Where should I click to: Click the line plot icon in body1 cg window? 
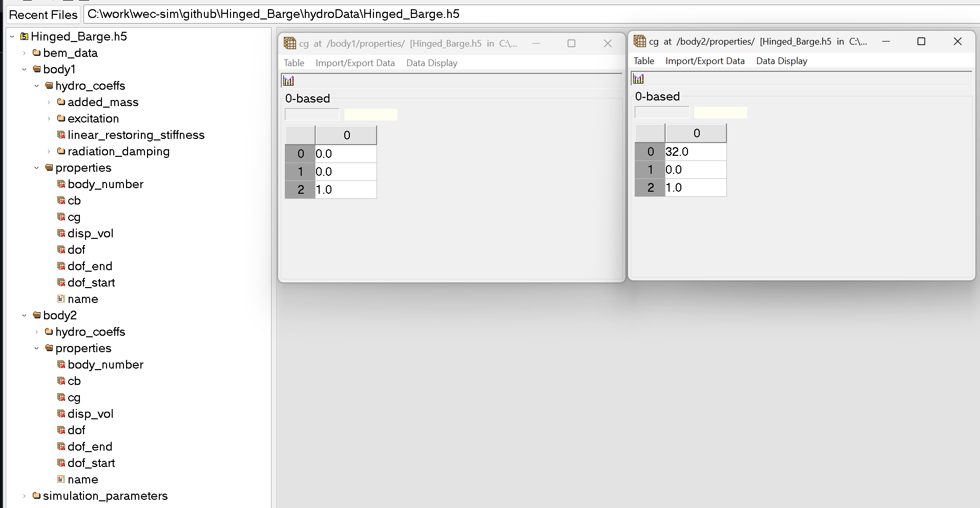tap(288, 80)
